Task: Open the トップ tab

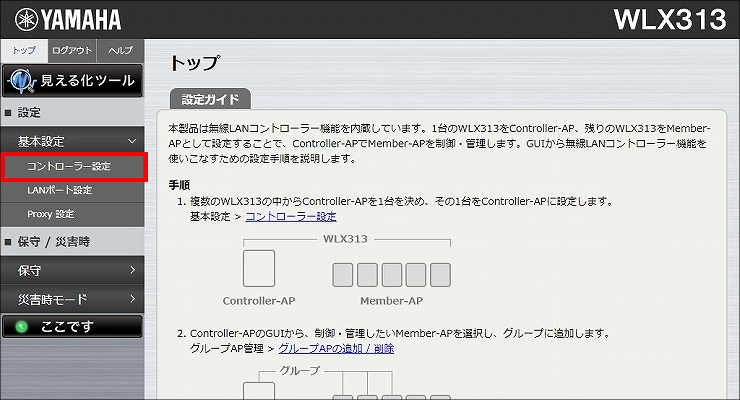Action: click(24, 50)
